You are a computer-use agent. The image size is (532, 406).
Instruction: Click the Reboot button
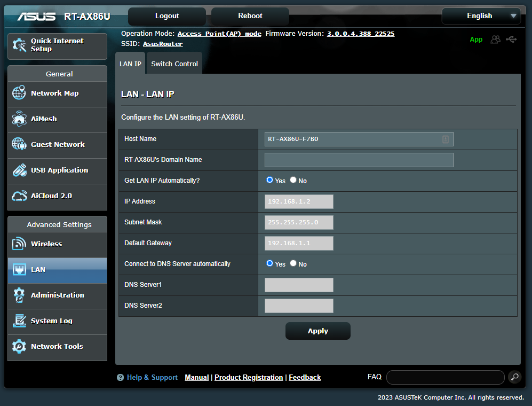tap(250, 16)
